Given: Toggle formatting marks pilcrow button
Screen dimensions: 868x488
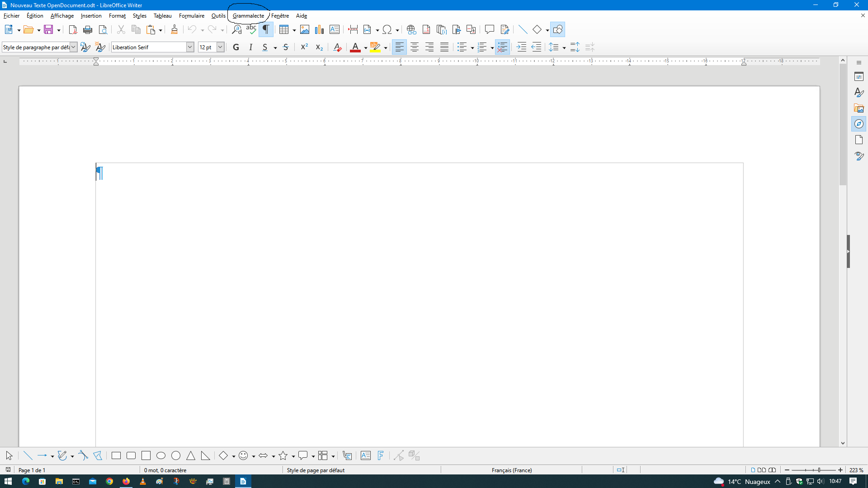Looking at the screenshot, I should click(266, 30).
